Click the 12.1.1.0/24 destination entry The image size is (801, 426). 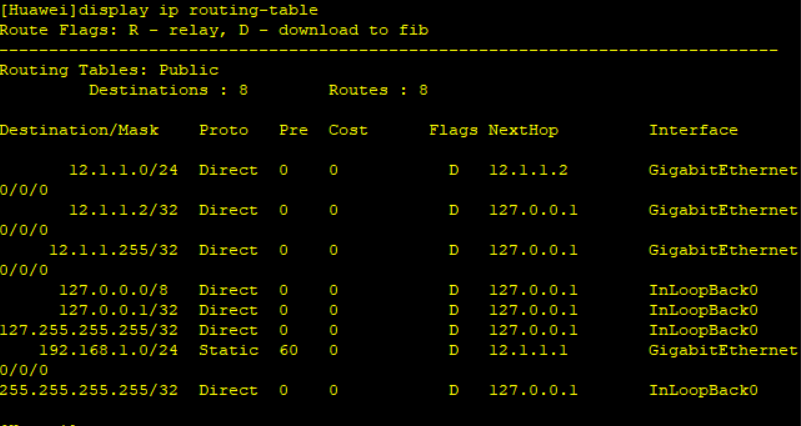[x=123, y=170]
